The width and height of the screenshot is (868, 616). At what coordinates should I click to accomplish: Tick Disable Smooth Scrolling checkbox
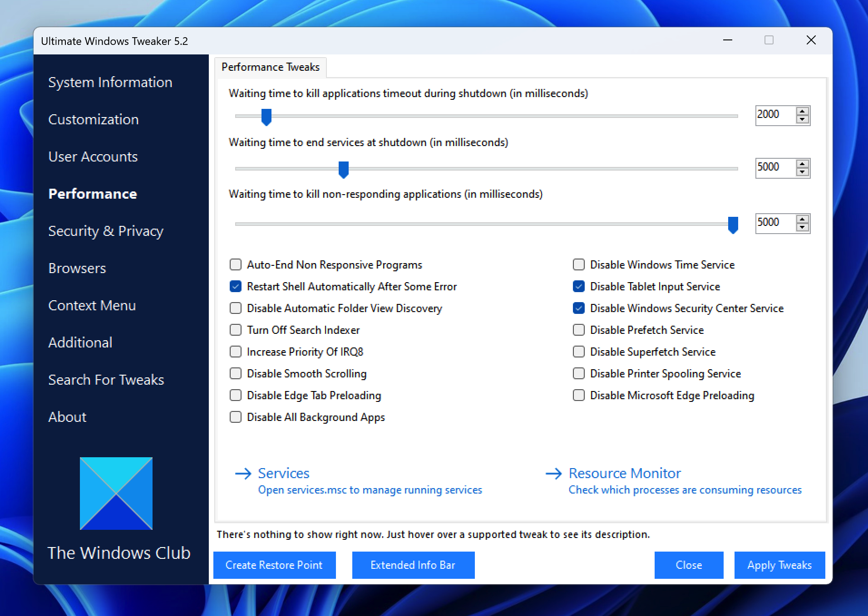pos(236,373)
